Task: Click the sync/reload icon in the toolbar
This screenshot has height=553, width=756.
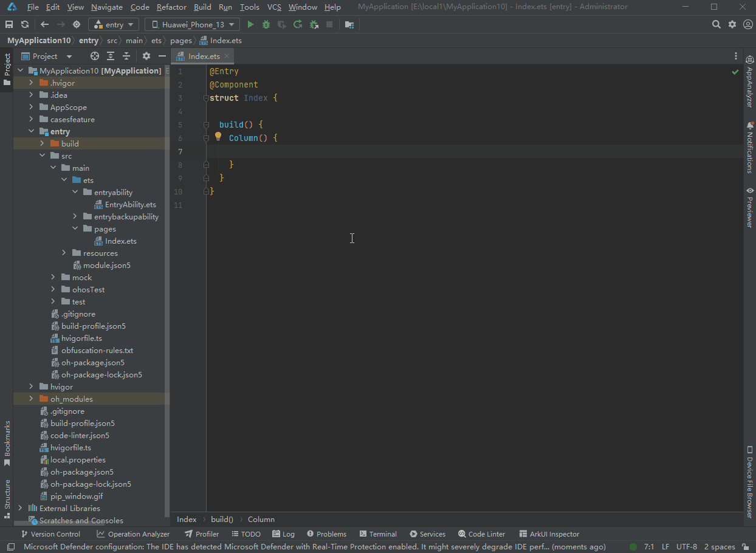Action: [25, 24]
